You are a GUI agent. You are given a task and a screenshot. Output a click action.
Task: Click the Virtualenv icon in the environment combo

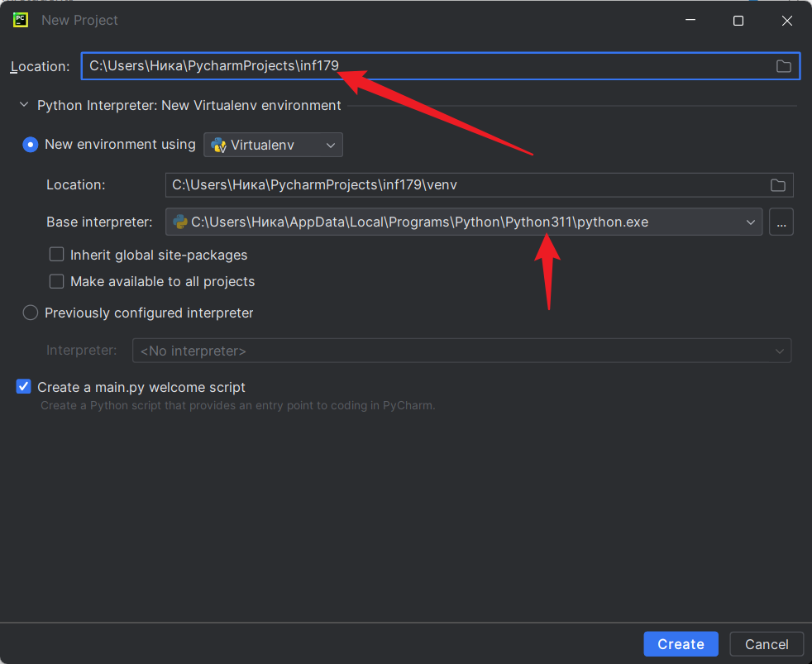(x=219, y=146)
